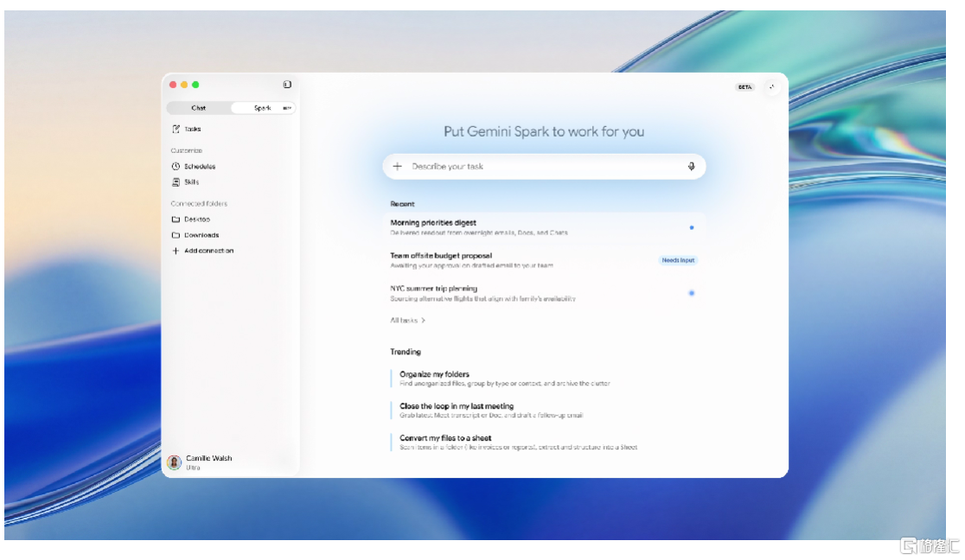The image size is (965, 560).
Task: Switch to the Chat tab
Action: click(x=199, y=108)
